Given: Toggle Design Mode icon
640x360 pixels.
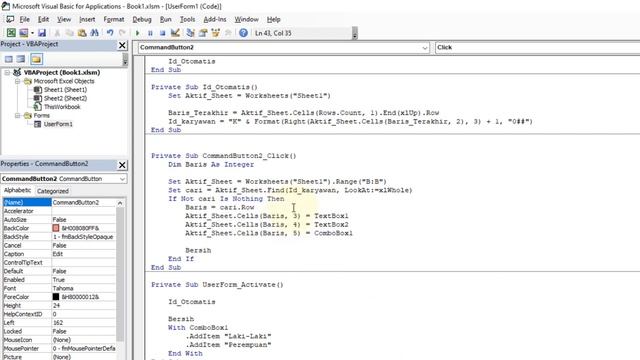Looking at the screenshot, I should (x=175, y=33).
